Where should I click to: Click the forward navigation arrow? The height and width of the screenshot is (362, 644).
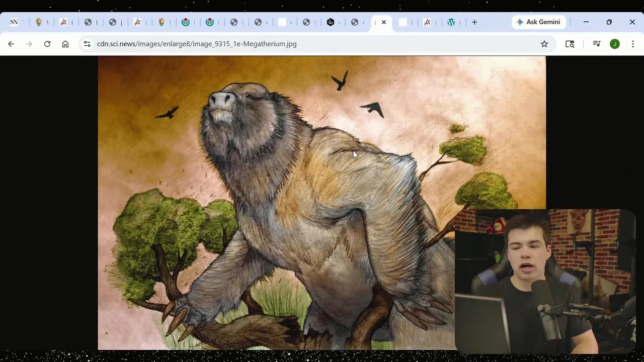tap(29, 44)
